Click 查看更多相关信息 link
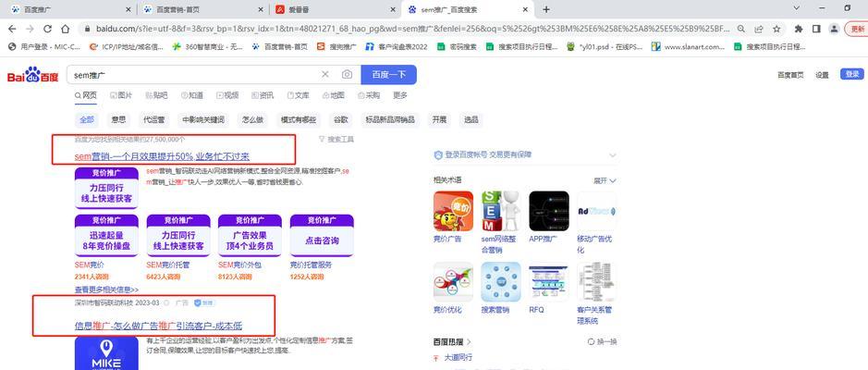This screenshot has height=370, width=868. pyautogui.click(x=106, y=290)
